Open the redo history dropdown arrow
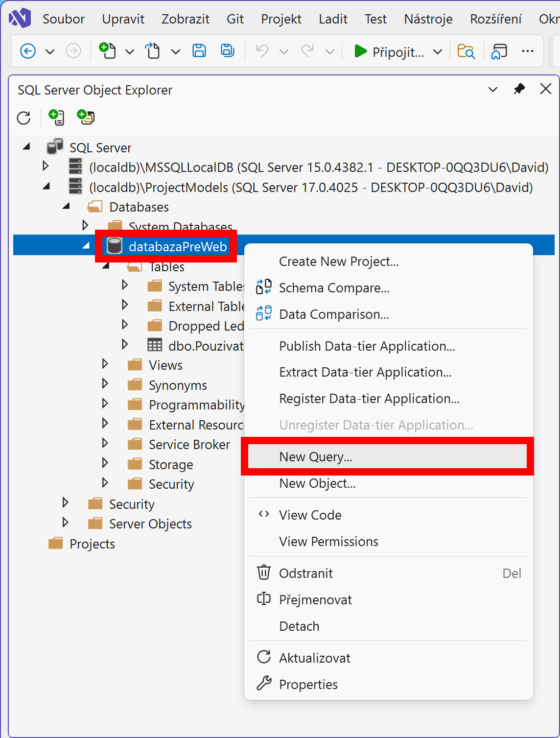560x738 pixels. [x=330, y=51]
